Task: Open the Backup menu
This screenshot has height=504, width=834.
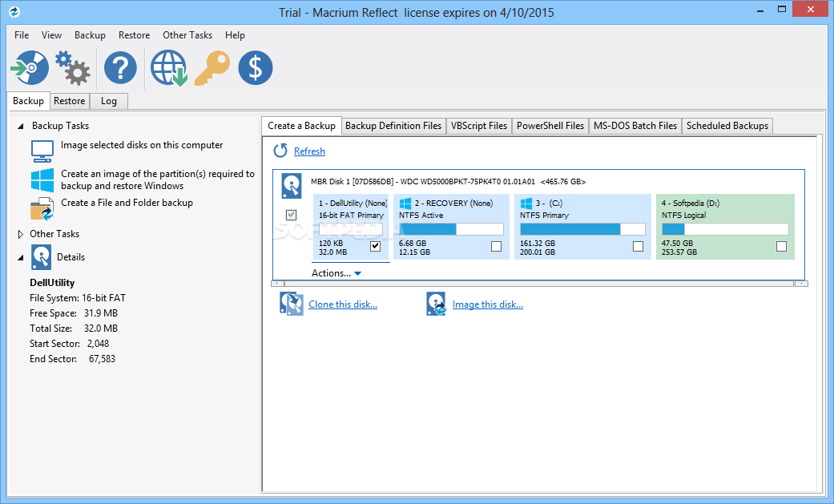Action: 90,35
